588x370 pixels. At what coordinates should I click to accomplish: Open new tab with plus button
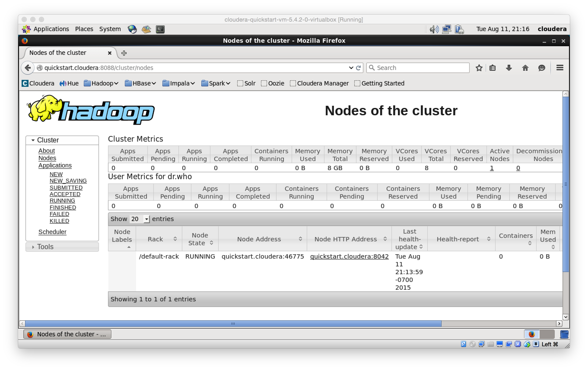(x=124, y=53)
